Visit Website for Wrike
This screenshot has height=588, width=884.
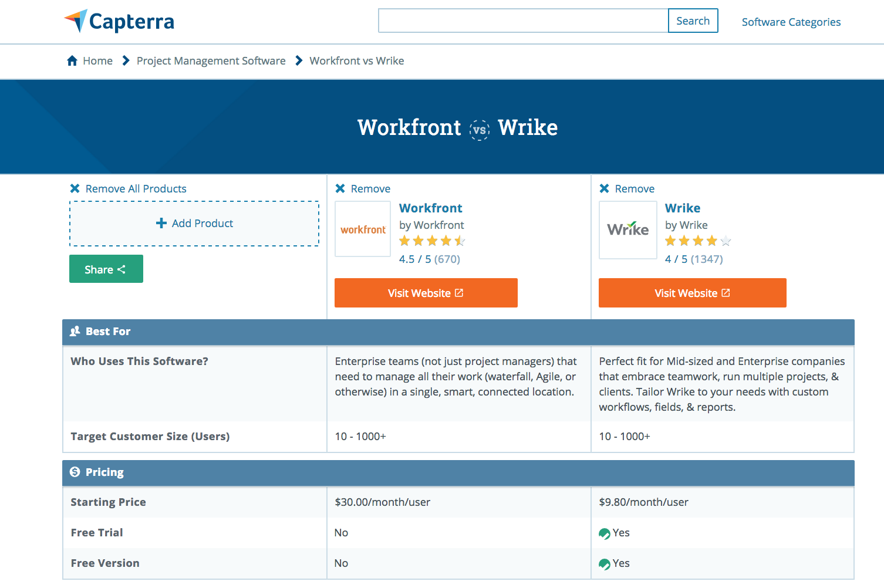(693, 293)
